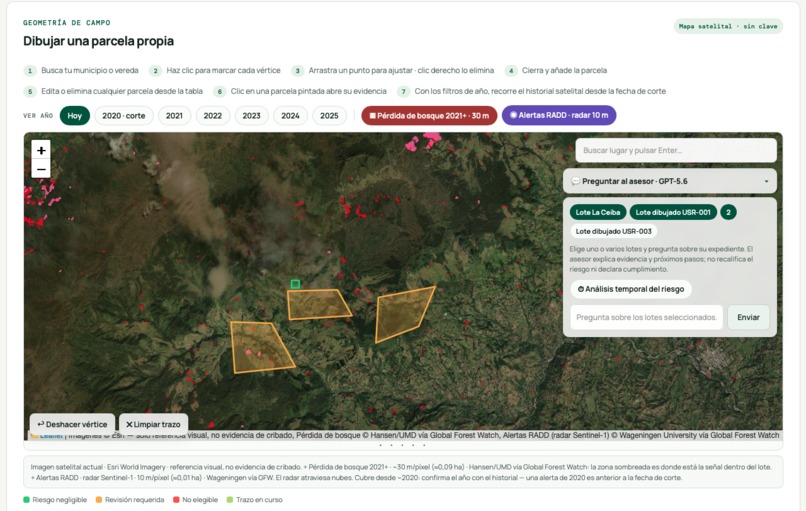
Task: Click the Riesgo negligible legend swatch
Action: pyautogui.click(x=26, y=500)
